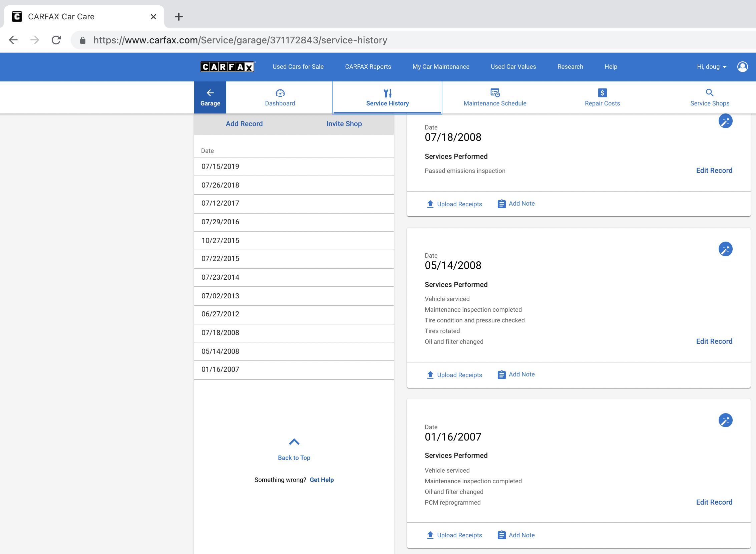Click the CARFAX tab favicon
The height and width of the screenshot is (554, 756).
(17, 16)
